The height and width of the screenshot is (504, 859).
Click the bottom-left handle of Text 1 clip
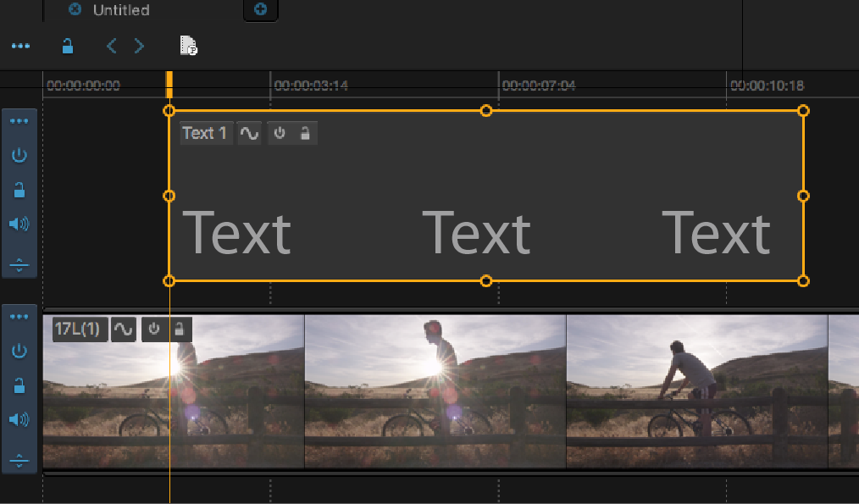click(x=169, y=281)
